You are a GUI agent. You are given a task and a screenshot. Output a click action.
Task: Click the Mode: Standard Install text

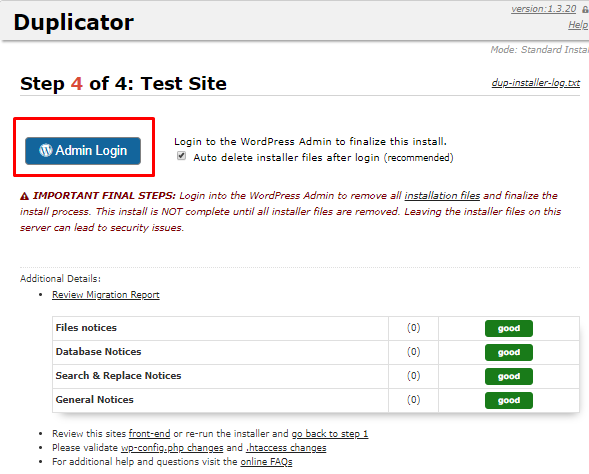coord(539,50)
